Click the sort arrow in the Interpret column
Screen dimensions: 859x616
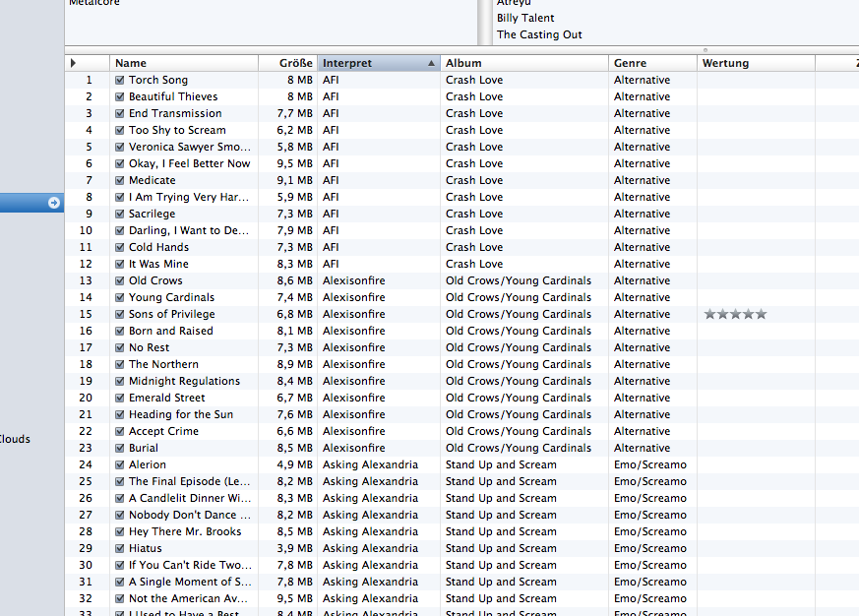[431, 64]
